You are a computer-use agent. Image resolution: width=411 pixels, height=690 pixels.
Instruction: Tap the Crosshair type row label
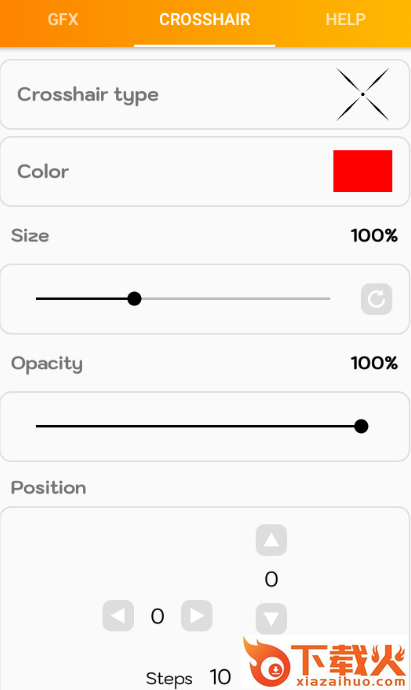(x=88, y=95)
